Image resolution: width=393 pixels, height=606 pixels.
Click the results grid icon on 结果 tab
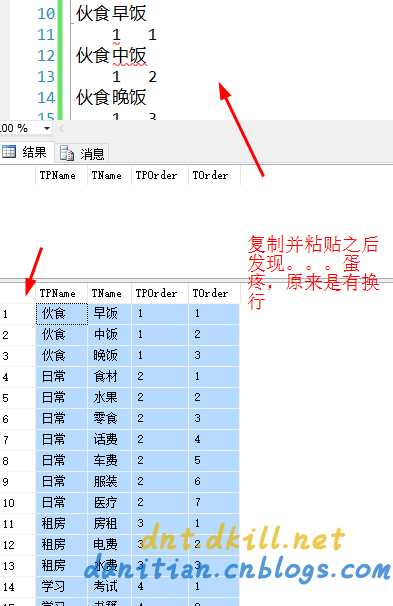coord(9,152)
